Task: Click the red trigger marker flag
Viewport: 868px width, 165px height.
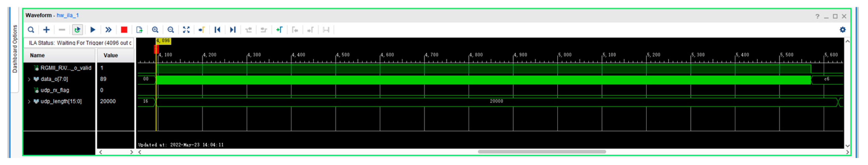Action: coord(156,49)
